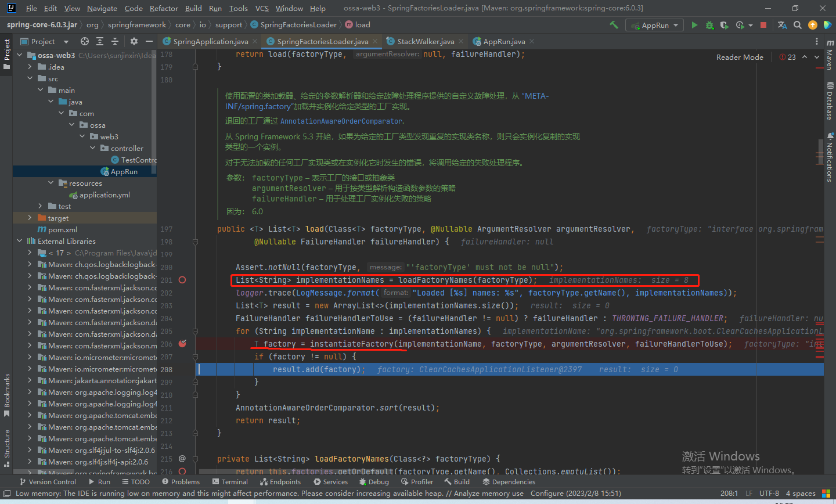Open the Notifications tool window
The image size is (836, 504).
pyautogui.click(x=830, y=157)
